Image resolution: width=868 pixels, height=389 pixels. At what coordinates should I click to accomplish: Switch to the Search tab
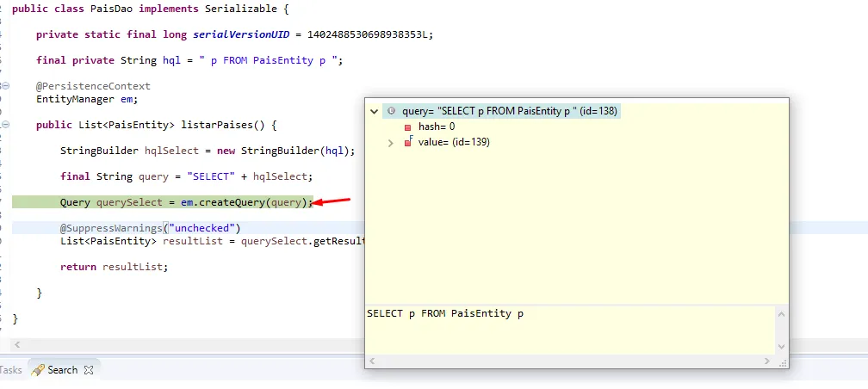pyautogui.click(x=62, y=370)
